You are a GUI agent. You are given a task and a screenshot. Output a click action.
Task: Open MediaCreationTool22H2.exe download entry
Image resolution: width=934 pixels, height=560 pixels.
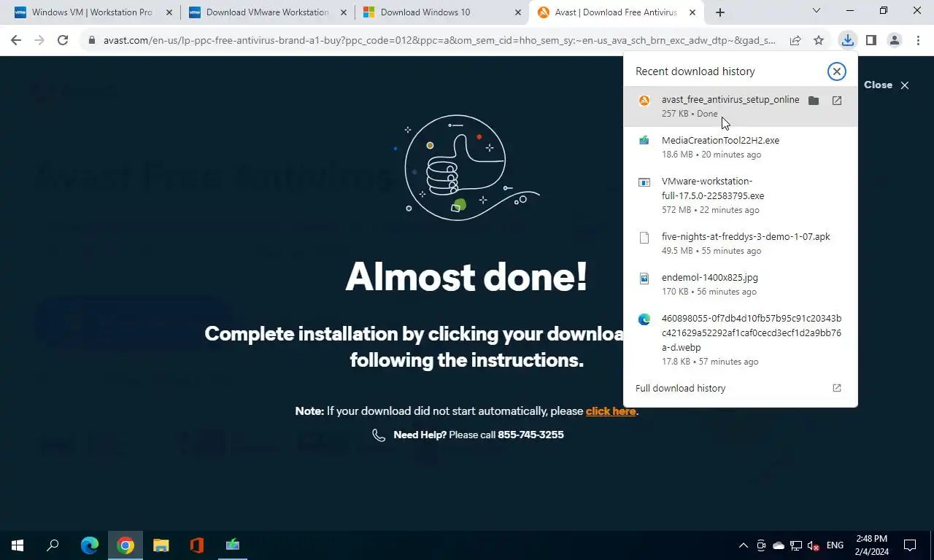coord(741,147)
